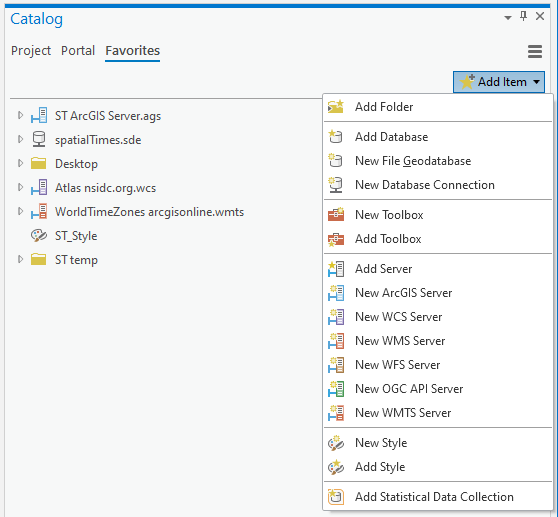
Task: Toggle the pane auto-hide pin
Action: click(x=523, y=16)
